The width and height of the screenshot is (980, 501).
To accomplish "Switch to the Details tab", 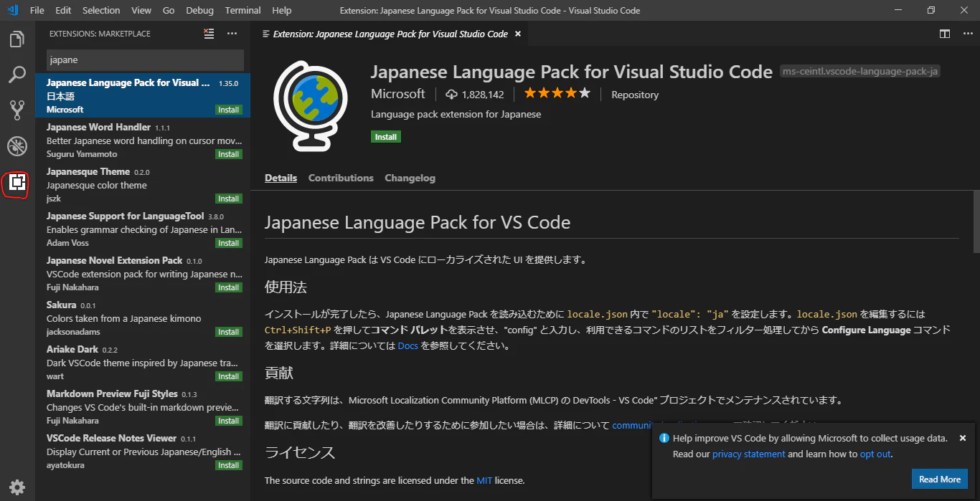I will tap(281, 178).
